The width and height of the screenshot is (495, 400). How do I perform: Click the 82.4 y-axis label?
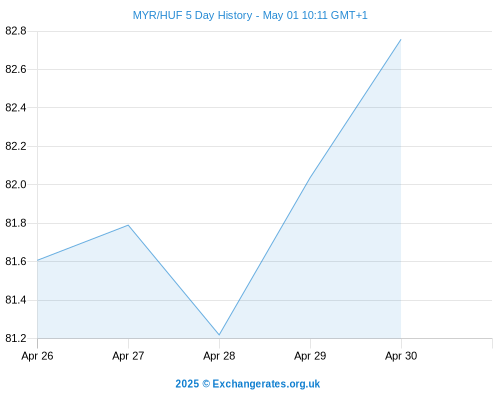coord(16,108)
